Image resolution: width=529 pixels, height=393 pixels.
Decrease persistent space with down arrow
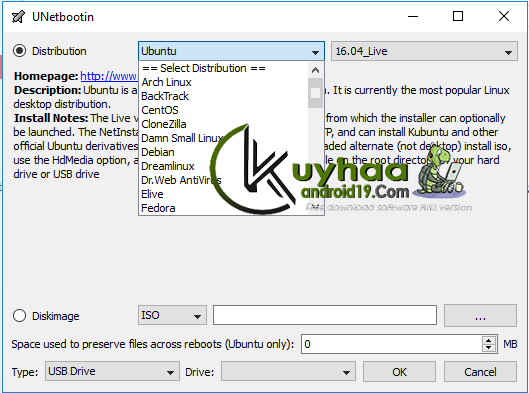tap(488, 348)
